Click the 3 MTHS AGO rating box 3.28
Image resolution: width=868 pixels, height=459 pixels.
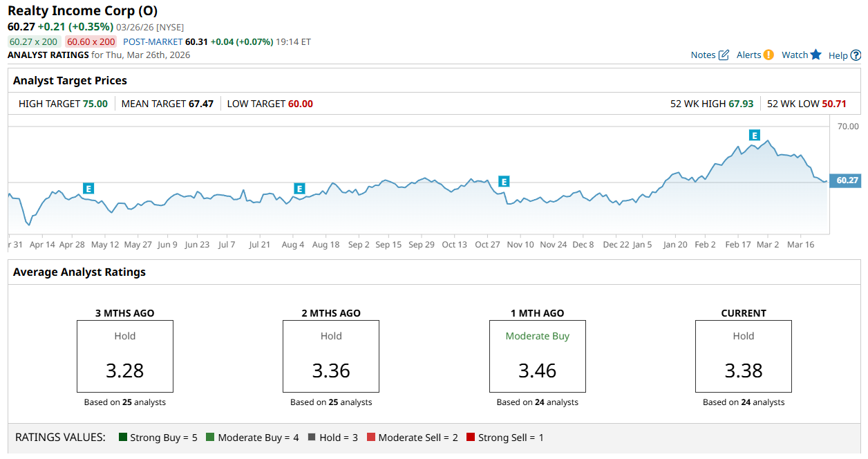point(125,356)
